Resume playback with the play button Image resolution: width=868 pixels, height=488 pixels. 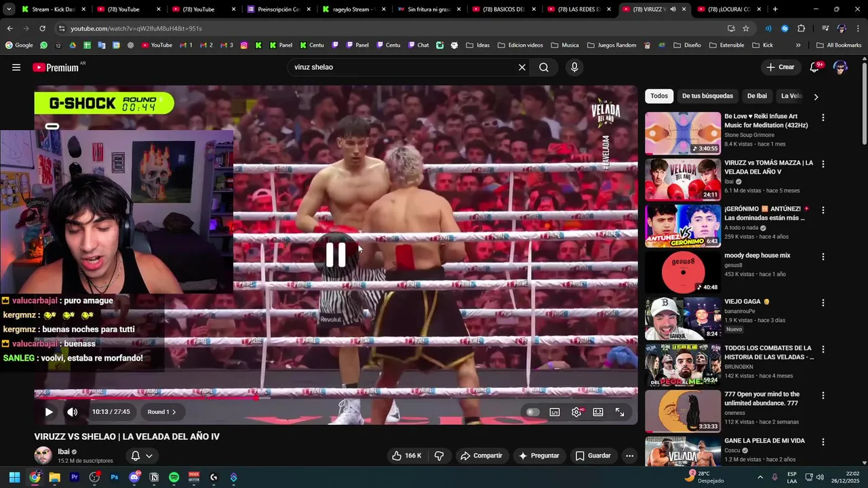click(49, 411)
